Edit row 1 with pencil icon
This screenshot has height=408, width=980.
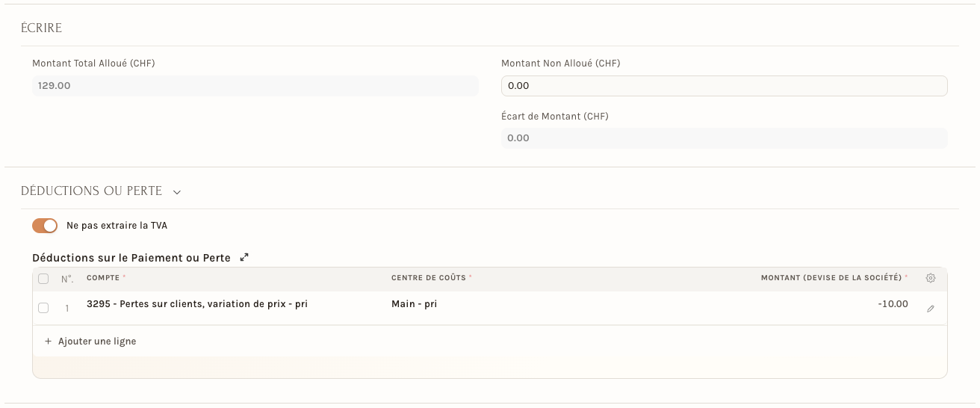coord(930,309)
